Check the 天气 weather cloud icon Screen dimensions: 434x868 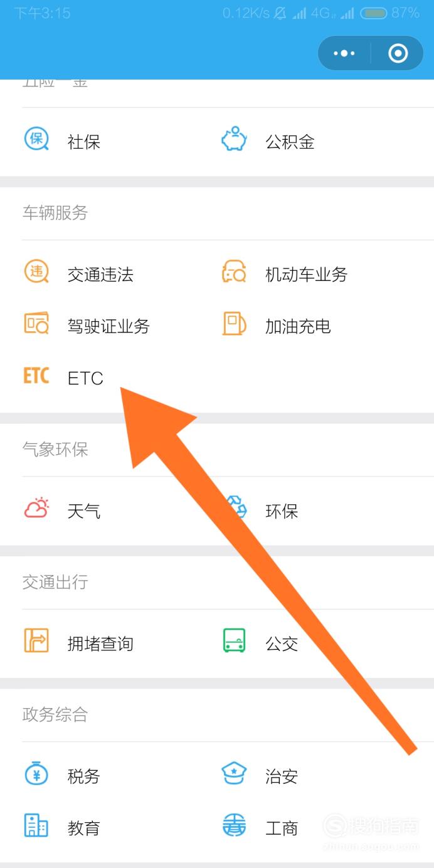(36, 509)
